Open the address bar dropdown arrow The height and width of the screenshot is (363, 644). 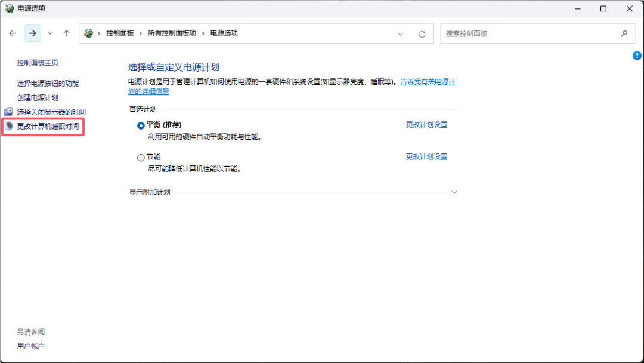[400, 33]
